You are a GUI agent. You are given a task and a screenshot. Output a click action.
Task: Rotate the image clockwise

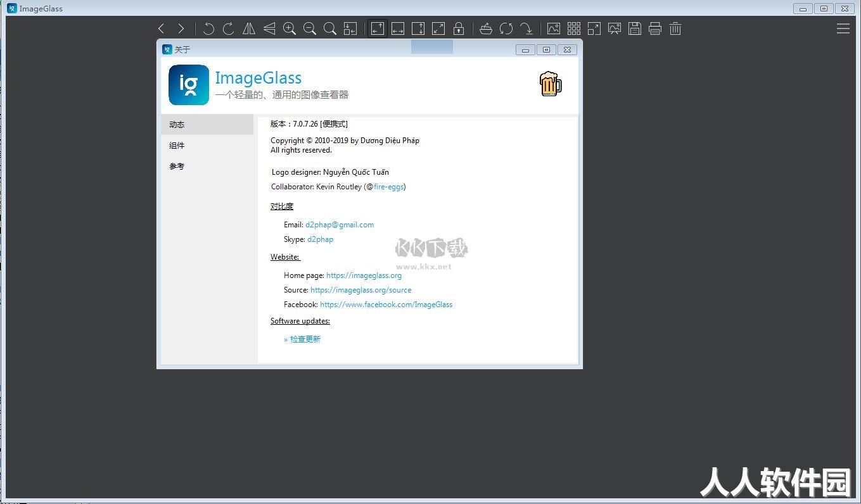[x=229, y=28]
